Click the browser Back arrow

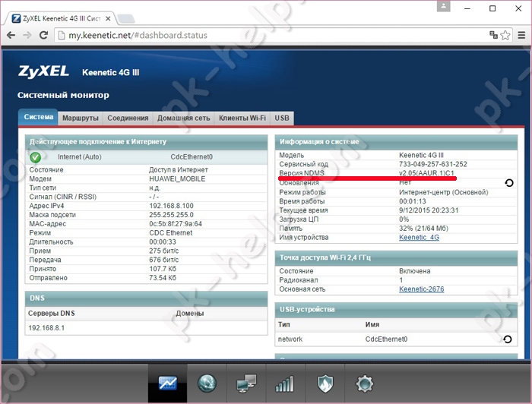[11, 35]
